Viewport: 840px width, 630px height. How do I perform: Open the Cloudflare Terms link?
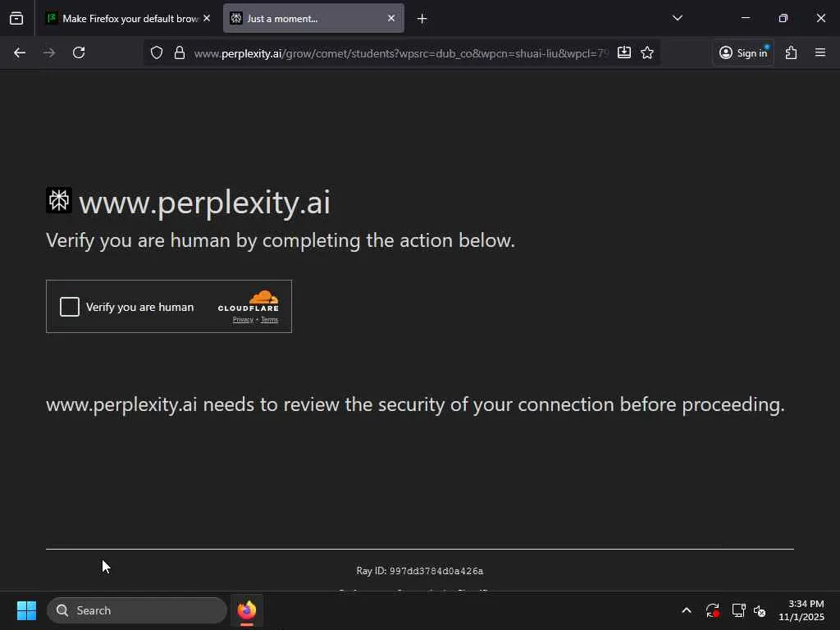pyautogui.click(x=270, y=320)
